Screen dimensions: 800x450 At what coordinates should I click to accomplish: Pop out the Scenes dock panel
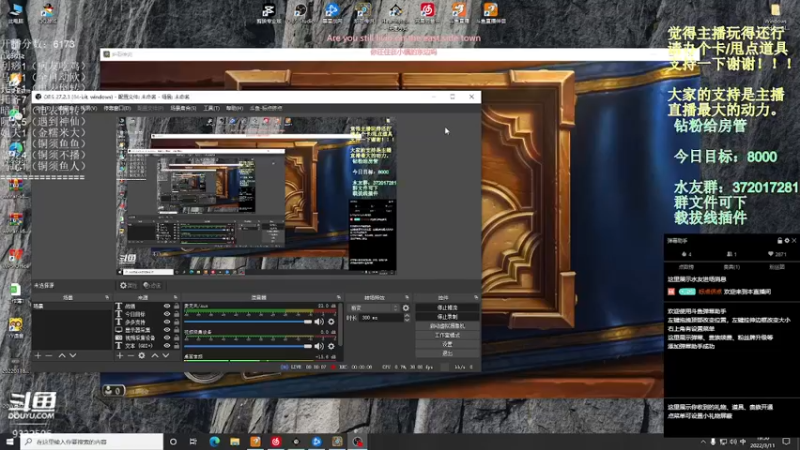(107, 297)
